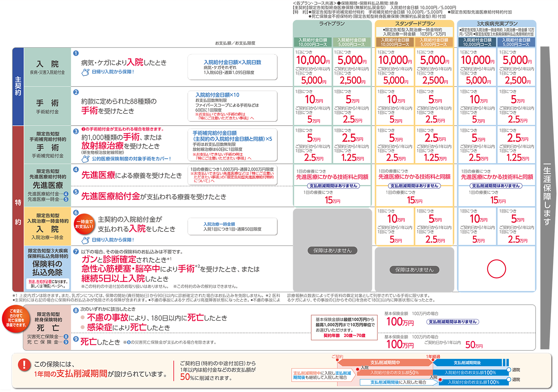
Task: Select the 5,000円コース header under スタンダードプラン
Action: coord(434,42)
